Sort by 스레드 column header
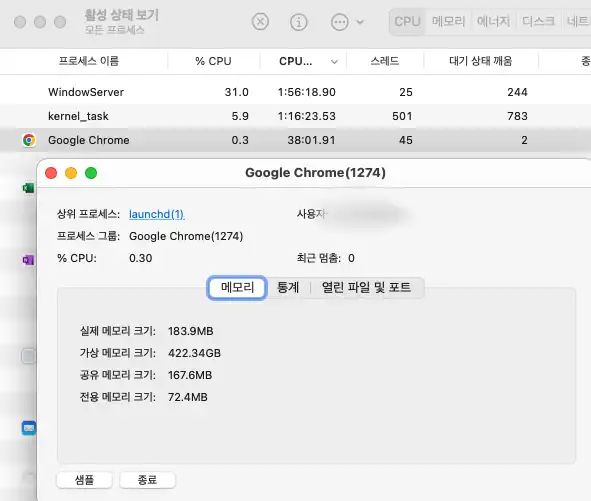 click(x=384, y=61)
